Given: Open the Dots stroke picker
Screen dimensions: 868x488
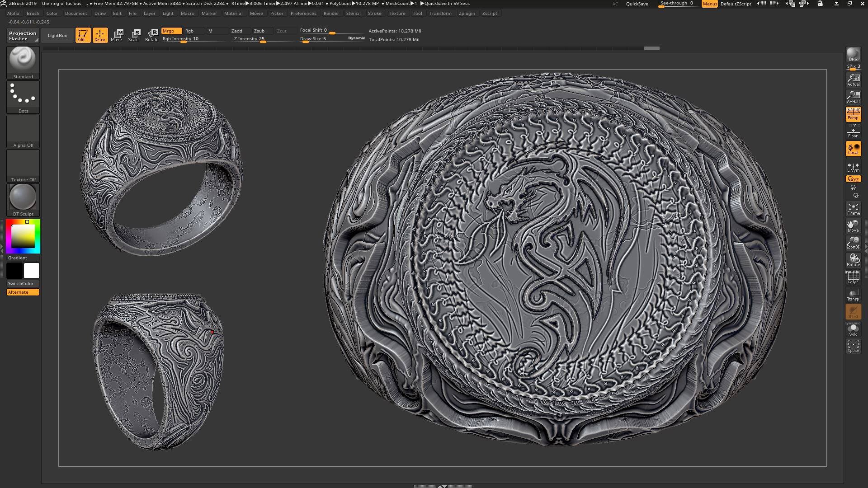Looking at the screenshot, I should point(23,97).
